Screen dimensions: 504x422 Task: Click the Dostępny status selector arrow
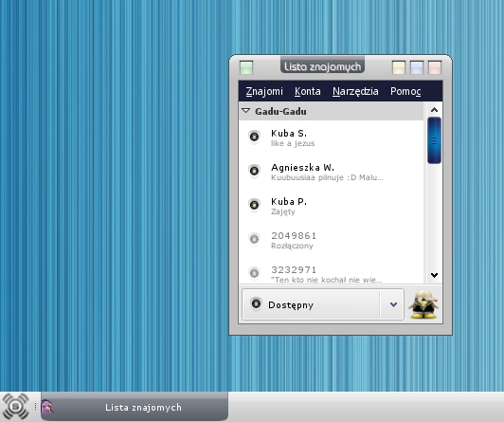(393, 304)
